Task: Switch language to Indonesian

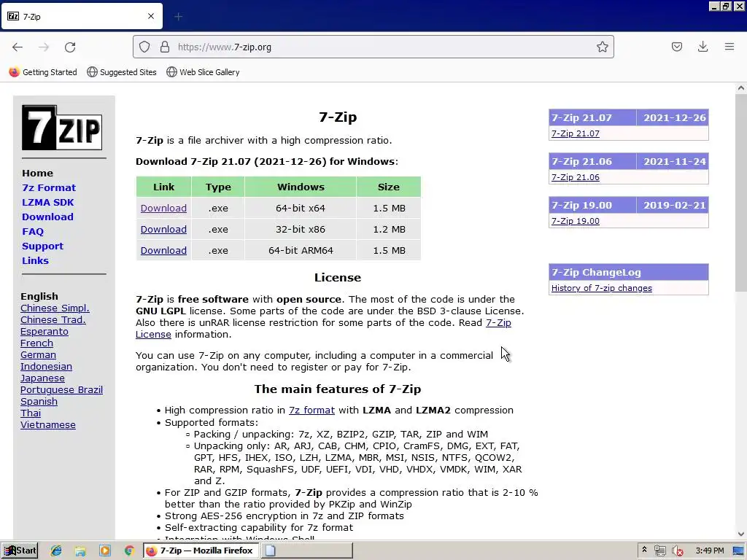Action: (46, 366)
